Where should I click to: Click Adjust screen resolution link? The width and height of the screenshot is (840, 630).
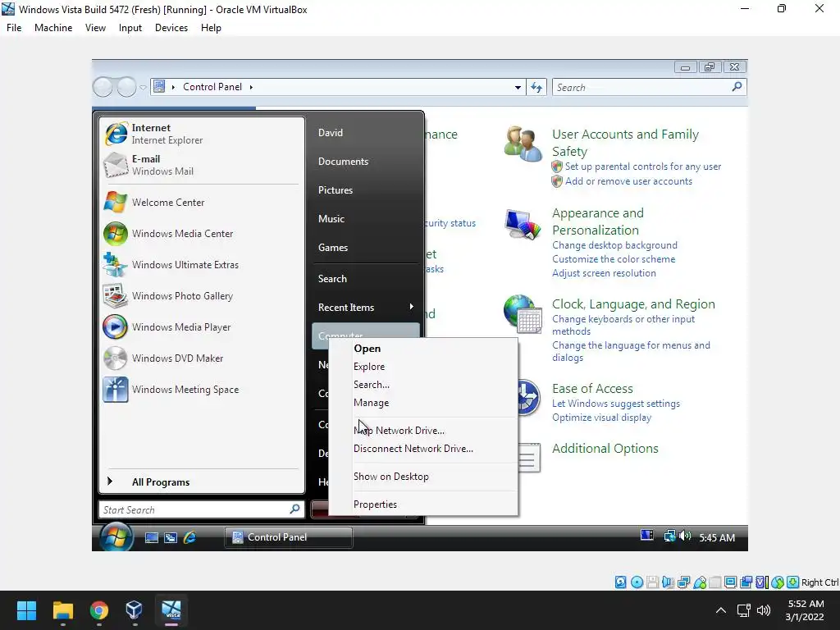(x=604, y=272)
